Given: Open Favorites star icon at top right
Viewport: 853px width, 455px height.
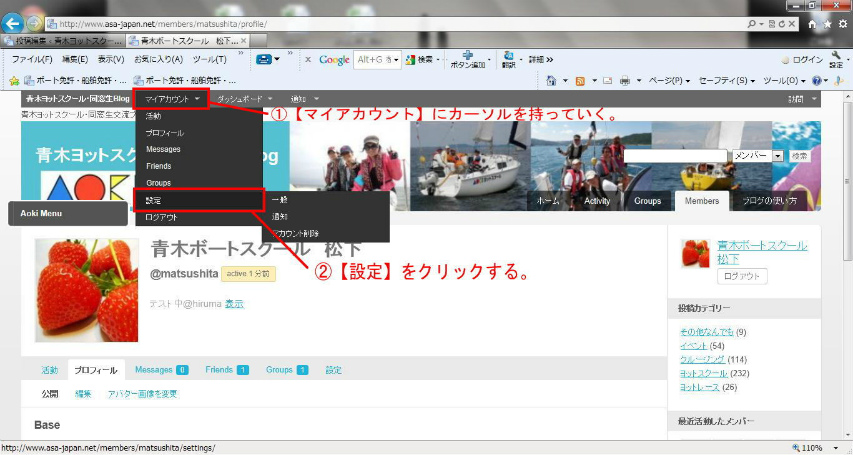Looking at the screenshot, I should point(827,24).
